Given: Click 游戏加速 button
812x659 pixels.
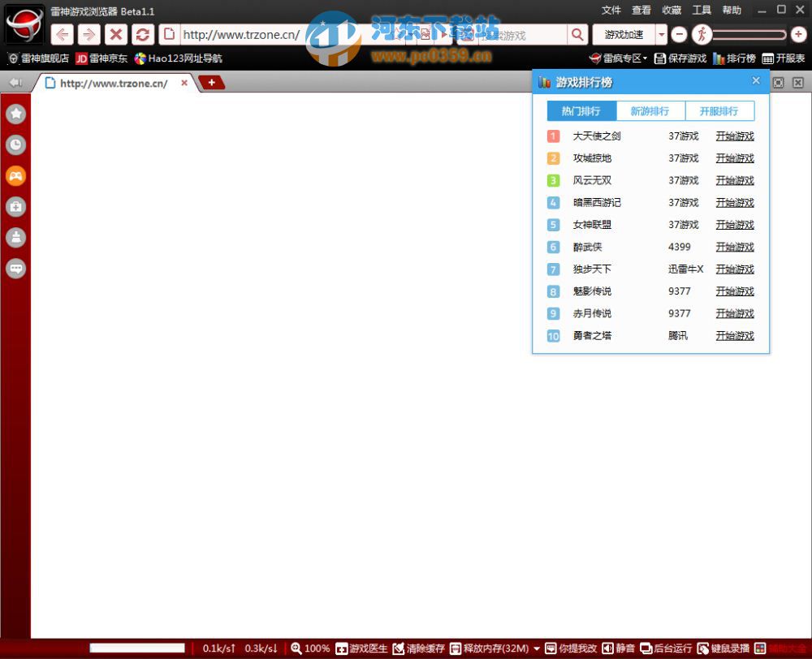Looking at the screenshot, I should (x=624, y=35).
